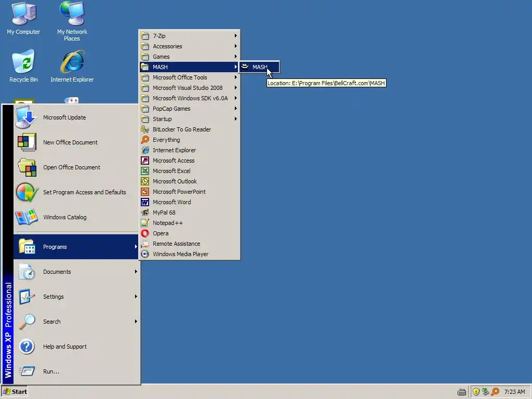Click the Notepad++ icon
The width and height of the screenshot is (532, 399).
(145, 223)
